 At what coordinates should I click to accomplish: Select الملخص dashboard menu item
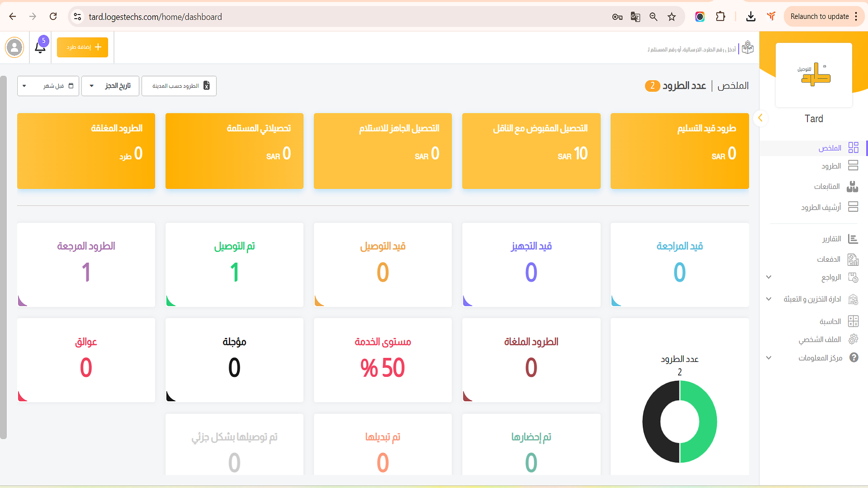(x=830, y=148)
